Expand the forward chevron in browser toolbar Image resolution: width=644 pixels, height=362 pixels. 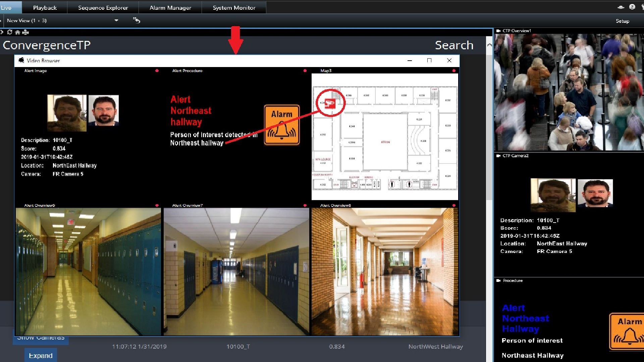tap(2, 32)
